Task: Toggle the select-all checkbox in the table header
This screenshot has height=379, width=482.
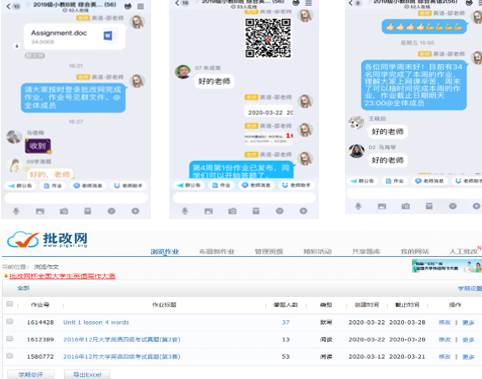Action: coord(10,304)
